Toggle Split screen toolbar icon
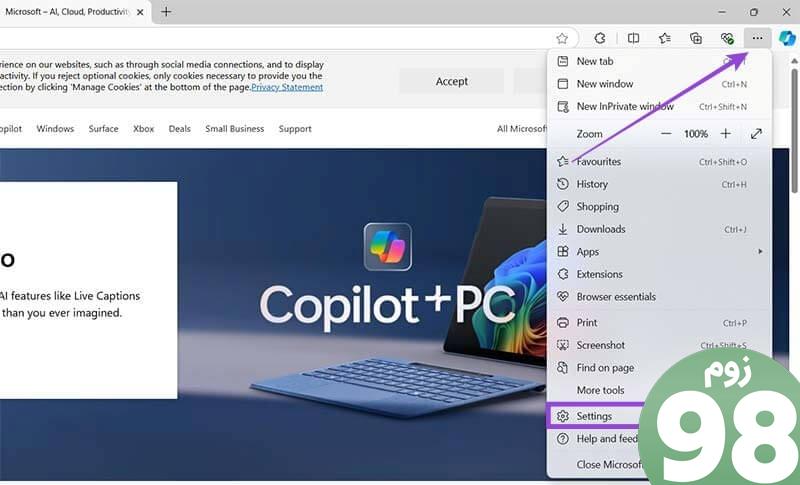 point(633,38)
